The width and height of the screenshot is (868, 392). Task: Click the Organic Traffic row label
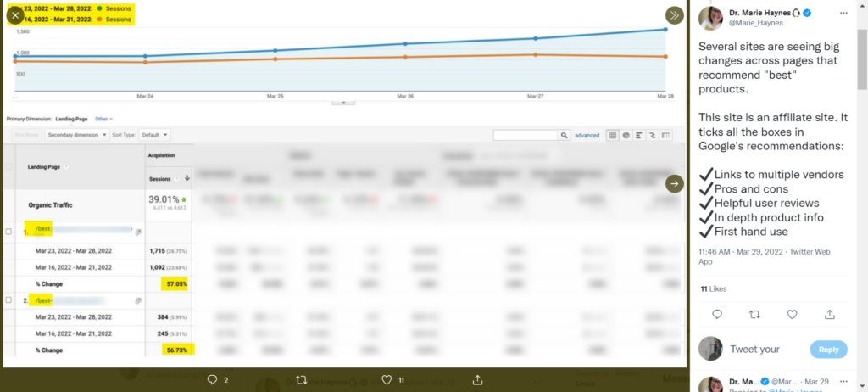50,205
